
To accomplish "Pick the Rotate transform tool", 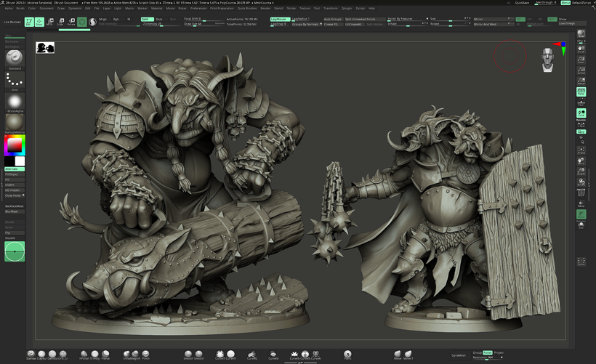I will coord(71,22).
